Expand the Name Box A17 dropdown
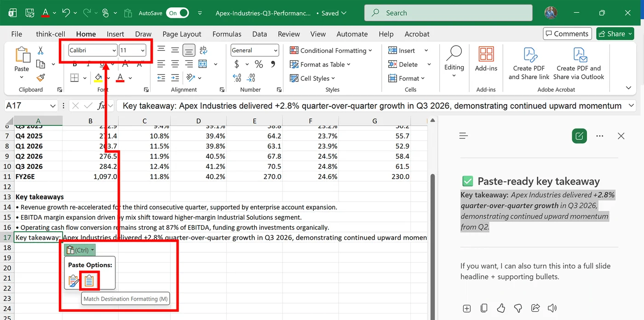Viewport: 644px width, 320px height. tap(53, 106)
